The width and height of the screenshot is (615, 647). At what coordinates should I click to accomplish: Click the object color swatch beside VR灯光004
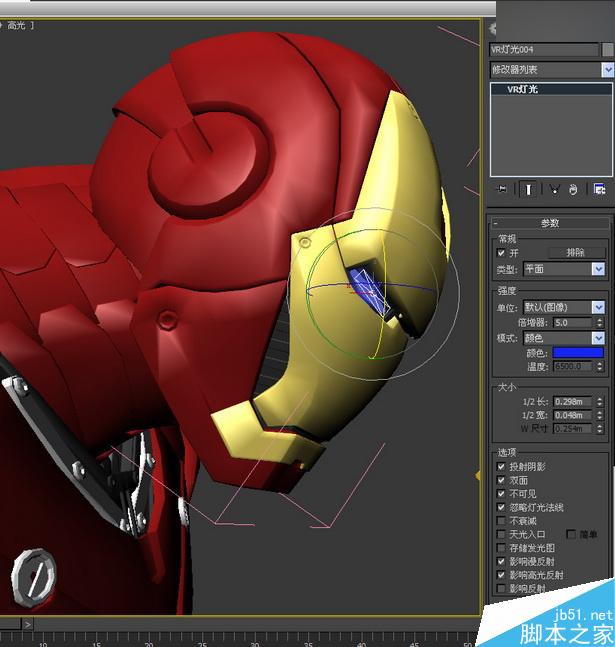point(608,50)
